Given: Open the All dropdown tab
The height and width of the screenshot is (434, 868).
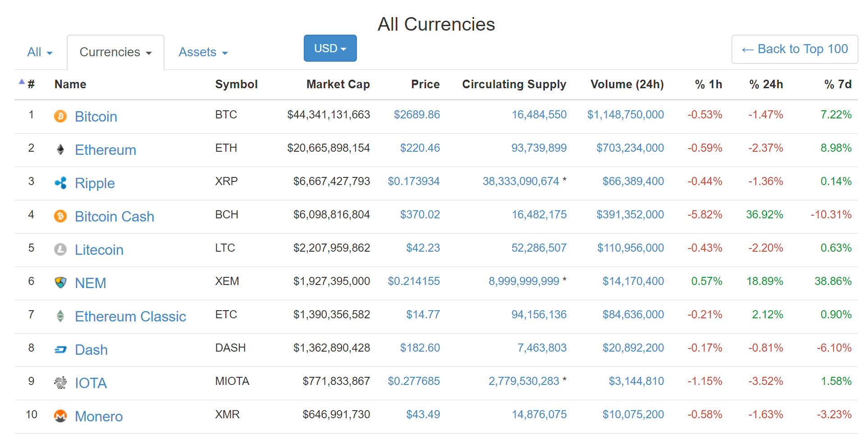Looking at the screenshot, I should (x=40, y=52).
